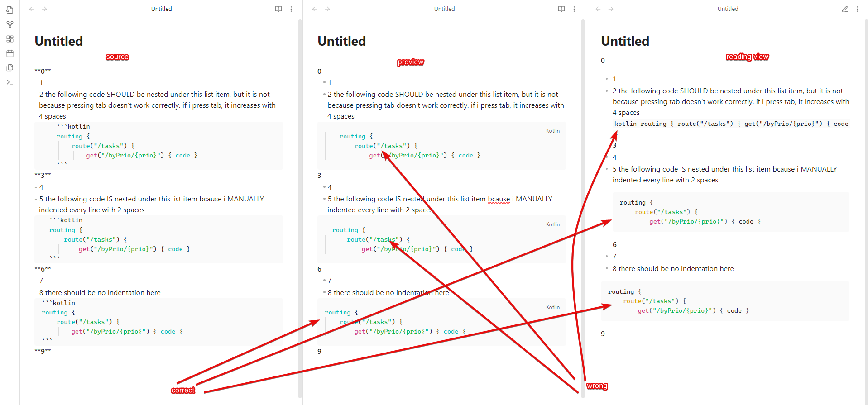Create a new canvas via ribbon icon
The width and height of the screenshot is (868, 405).
pyautogui.click(x=10, y=39)
